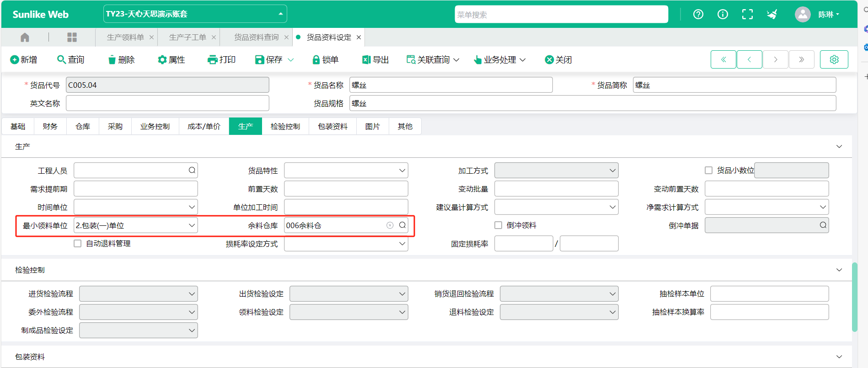Expand the 包装资料 section
Image resolution: width=868 pixels, height=368 pixels.
(x=839, y=357)
